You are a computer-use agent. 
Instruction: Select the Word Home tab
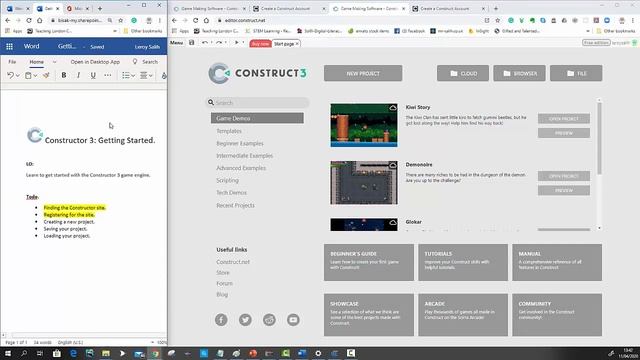(x=36, y=62)
